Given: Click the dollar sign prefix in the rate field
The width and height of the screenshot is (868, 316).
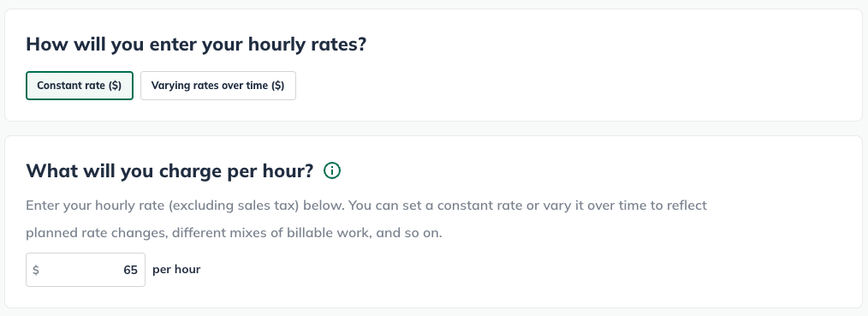Looking at the screenshot, I should (36, 270).
